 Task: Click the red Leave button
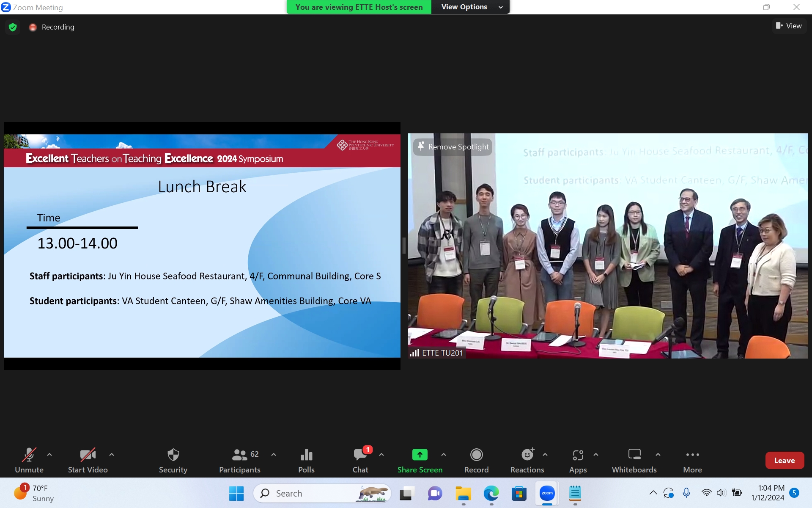point(785,461)
